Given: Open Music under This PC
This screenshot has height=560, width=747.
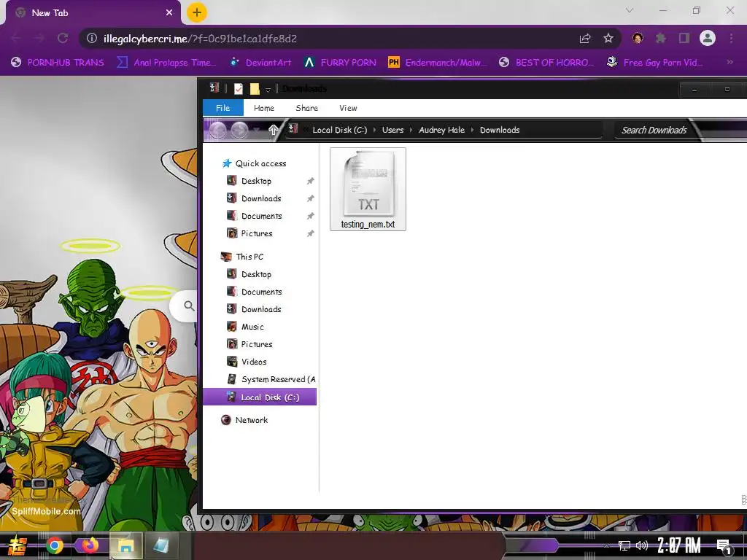Looking at the screenshot, I should tap(252, 327).
